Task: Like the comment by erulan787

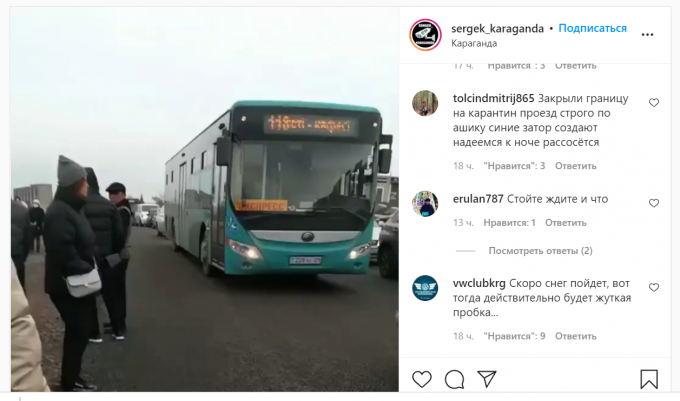Action: click(x=654, y=203)
